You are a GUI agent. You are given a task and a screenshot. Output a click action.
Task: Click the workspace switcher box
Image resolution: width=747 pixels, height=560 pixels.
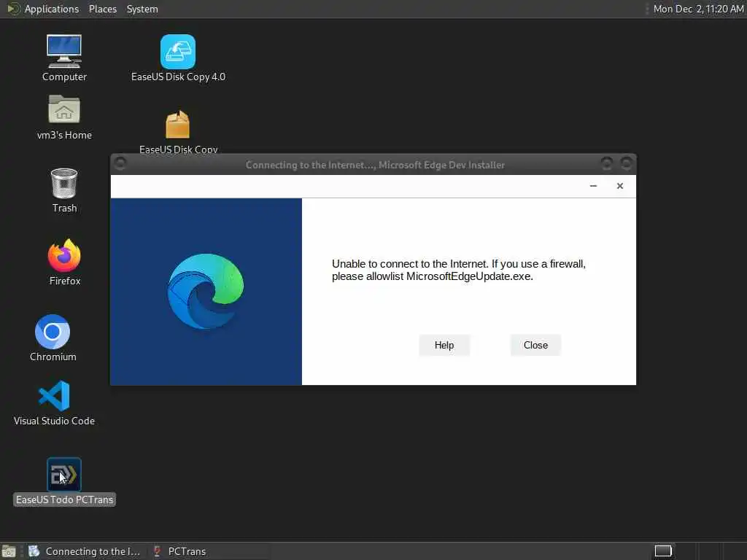pos(662,551)
